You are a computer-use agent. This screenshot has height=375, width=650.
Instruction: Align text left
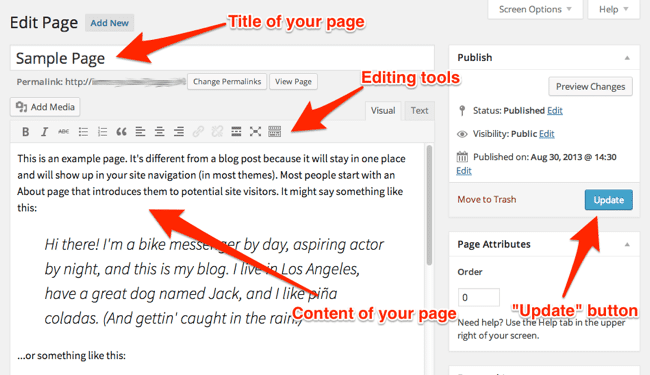tap(140, 132)
